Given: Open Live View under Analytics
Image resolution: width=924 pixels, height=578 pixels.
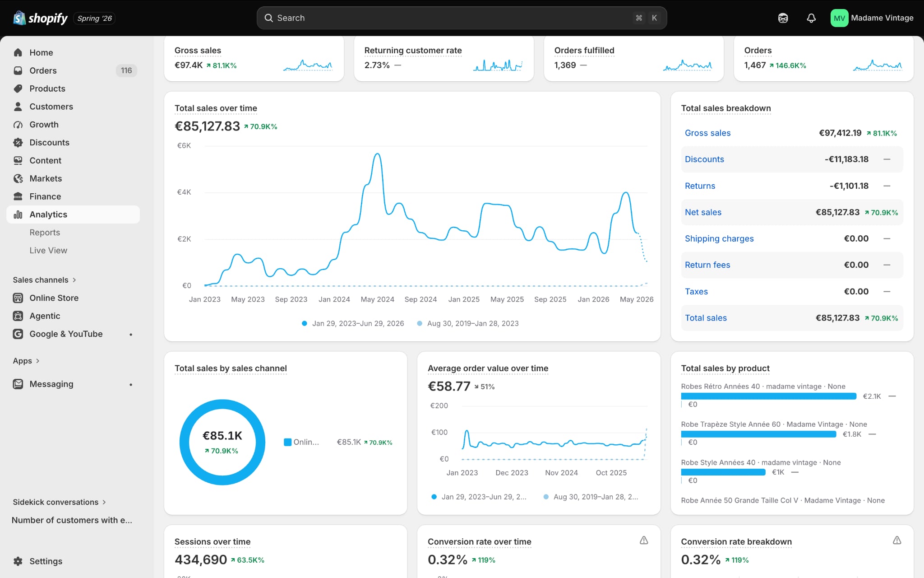Looking at the screenshot, I should (48, 251).
